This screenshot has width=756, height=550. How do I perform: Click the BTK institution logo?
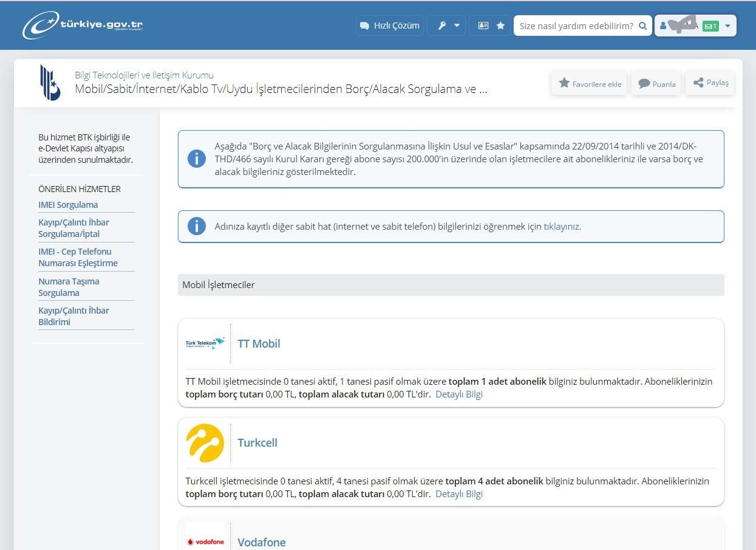[50, 82]
